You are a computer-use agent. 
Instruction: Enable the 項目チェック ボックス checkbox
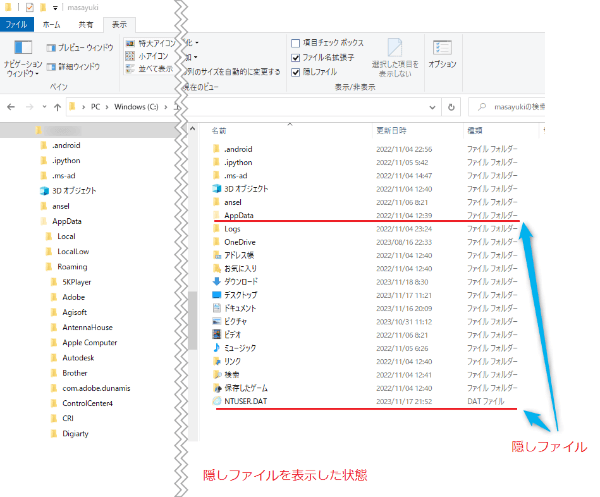pos(295,43)
